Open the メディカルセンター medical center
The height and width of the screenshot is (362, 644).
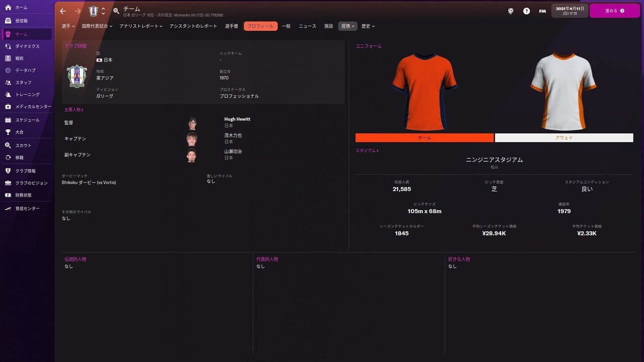pos(30,107)
